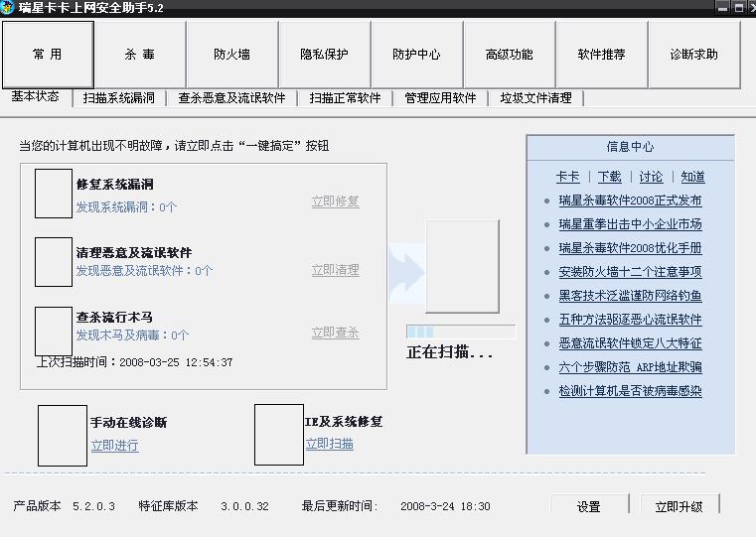Open news 检测计算机是否被病毒感染
The height and width of the screenshot is (537, 756).
pyautogui.click(x=630, y=391)
